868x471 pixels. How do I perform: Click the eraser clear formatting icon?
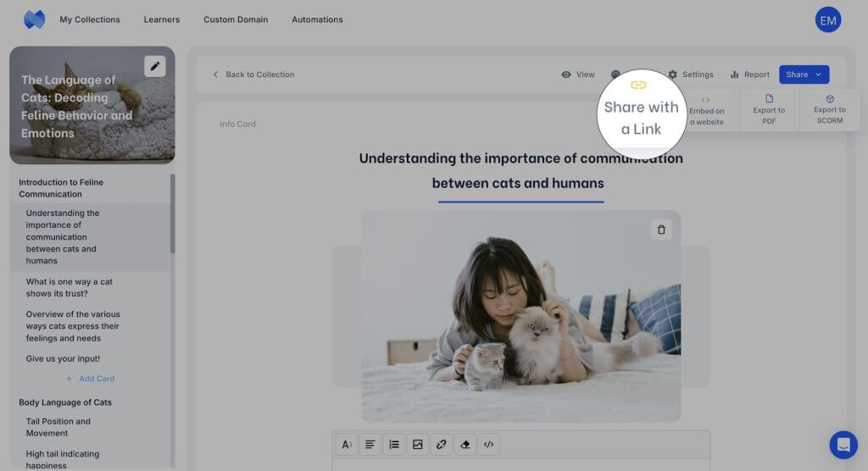coord(465,444)
